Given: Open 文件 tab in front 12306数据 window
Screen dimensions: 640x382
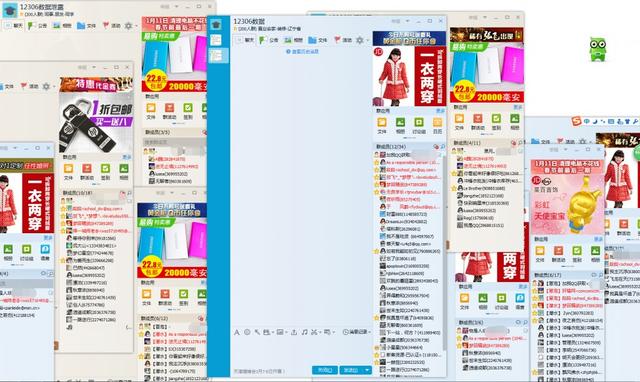Looking at the screenshot, I should pyautogui.click(x=318, y=40).
